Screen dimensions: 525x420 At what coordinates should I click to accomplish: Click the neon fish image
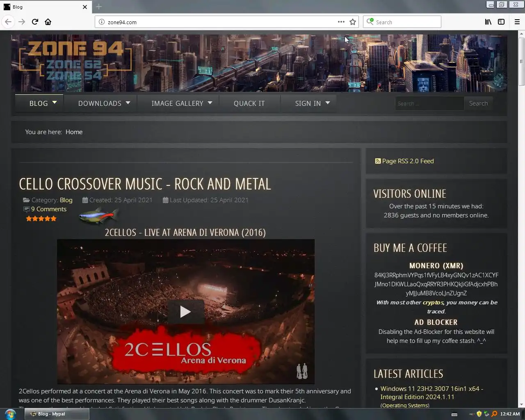(98, 215)
